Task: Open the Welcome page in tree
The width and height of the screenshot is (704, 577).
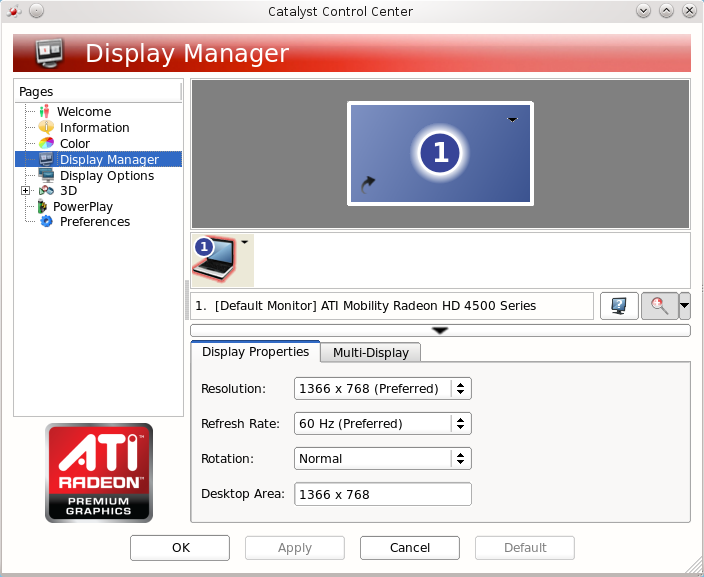Action: [x=83, y=112]
